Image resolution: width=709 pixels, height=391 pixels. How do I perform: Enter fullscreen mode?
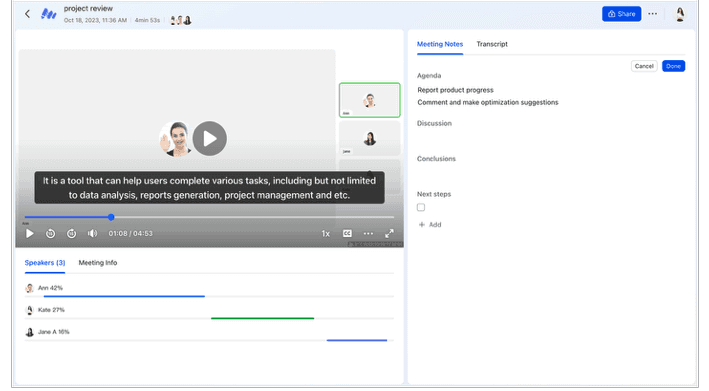pyautogui.click(x=389, y=233)
